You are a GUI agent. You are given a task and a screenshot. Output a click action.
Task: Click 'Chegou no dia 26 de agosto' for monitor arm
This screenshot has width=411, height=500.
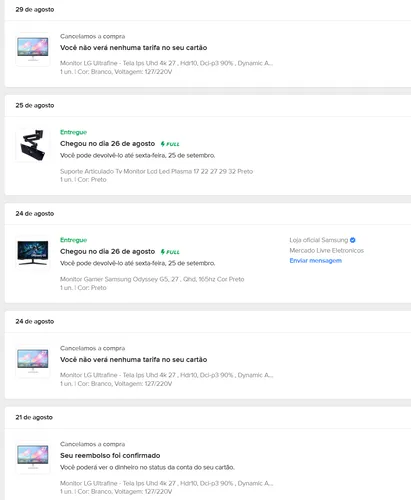click(x=107, y=144)
